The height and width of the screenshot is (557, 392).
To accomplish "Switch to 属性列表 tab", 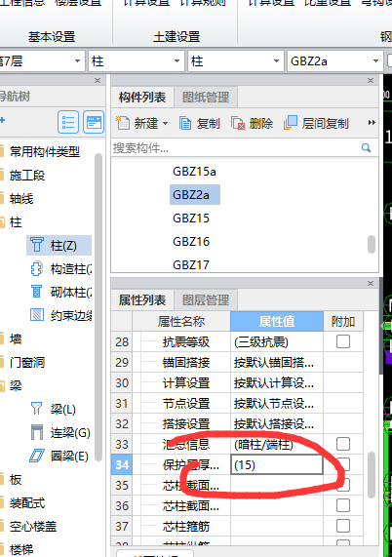I will [x=142, y=300].
